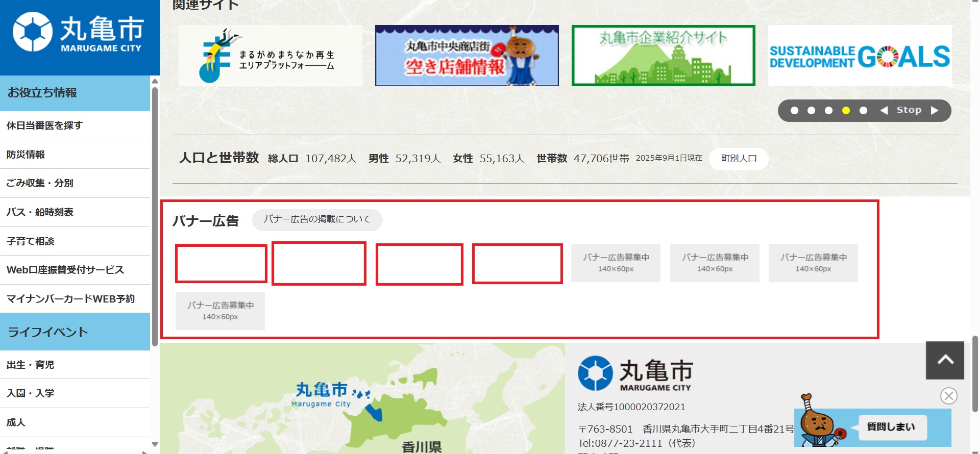980x454 pixels.
Task: Go to next carousel slide arrow
Action: (935, 110)
